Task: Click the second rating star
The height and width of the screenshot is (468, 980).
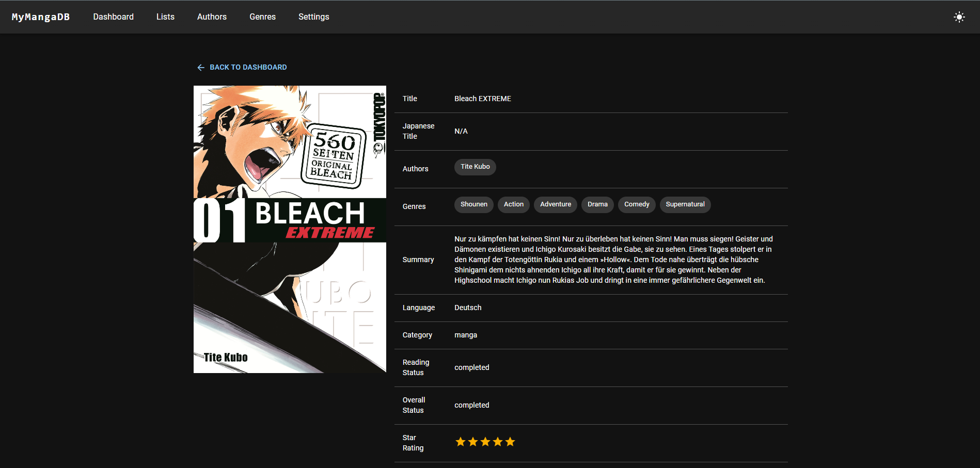Action: (x=473, y=442)
